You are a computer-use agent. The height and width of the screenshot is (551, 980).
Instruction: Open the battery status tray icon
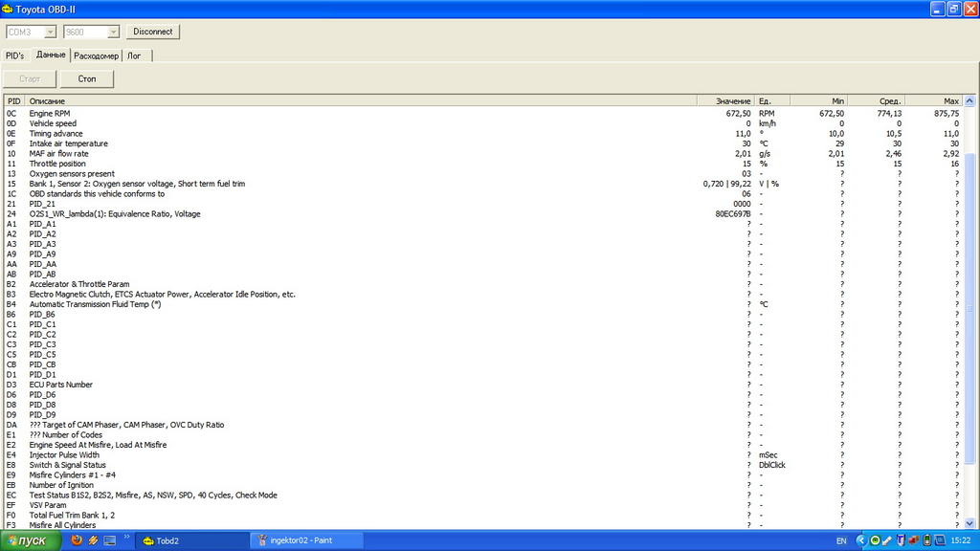(x=925, y=540)
